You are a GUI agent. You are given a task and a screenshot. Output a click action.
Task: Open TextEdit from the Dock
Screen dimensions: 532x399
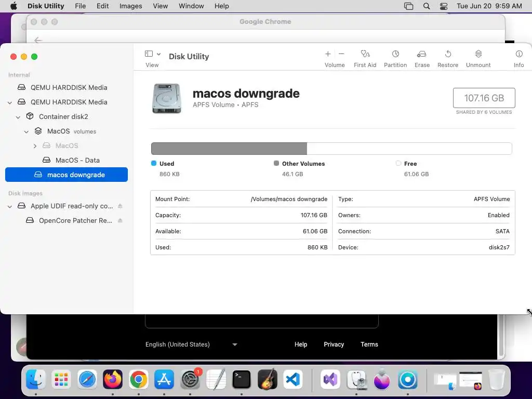[x=216, y=379]
